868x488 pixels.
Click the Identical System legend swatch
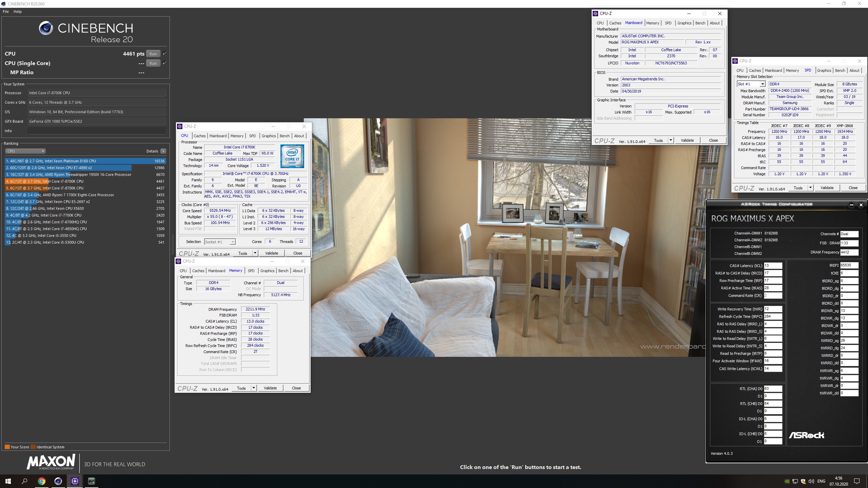(33, 447)
